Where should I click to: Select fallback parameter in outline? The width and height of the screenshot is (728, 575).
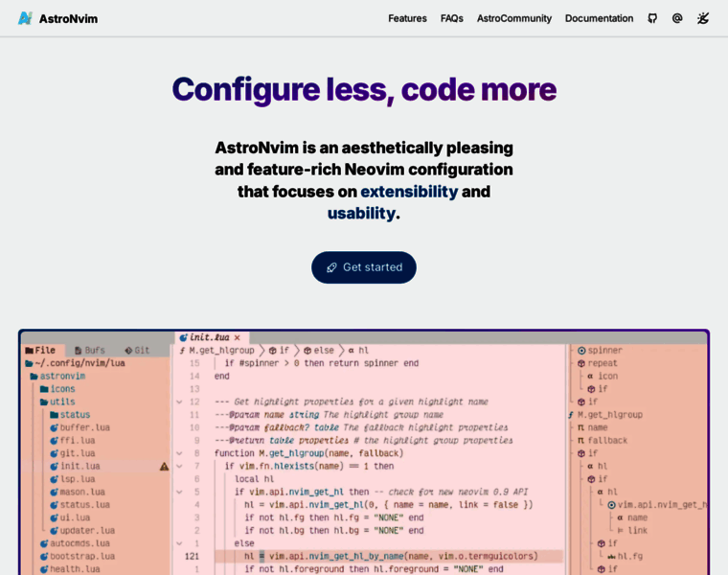coord(603,440)
